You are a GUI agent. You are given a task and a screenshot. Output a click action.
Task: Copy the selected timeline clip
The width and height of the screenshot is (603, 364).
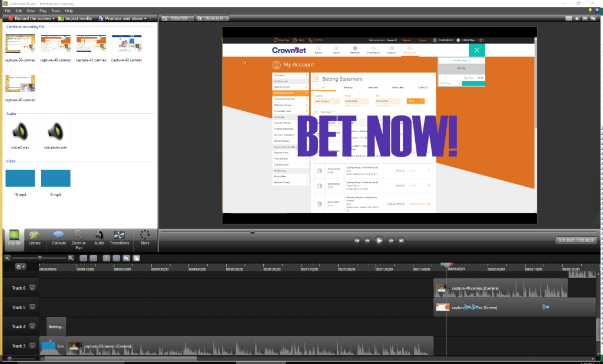coord(126,258)
